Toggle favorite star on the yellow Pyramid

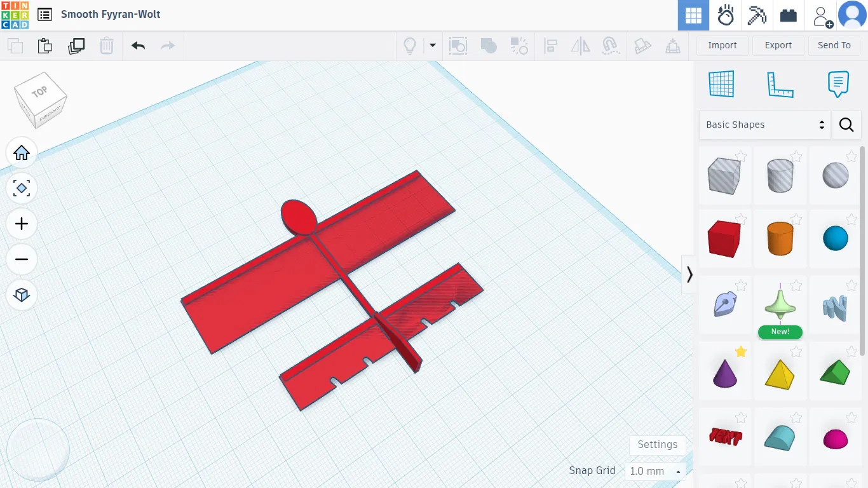[796, 351]
